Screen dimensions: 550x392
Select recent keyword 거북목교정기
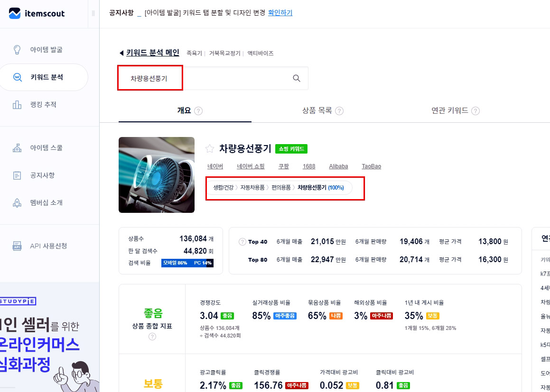point(224,53)
